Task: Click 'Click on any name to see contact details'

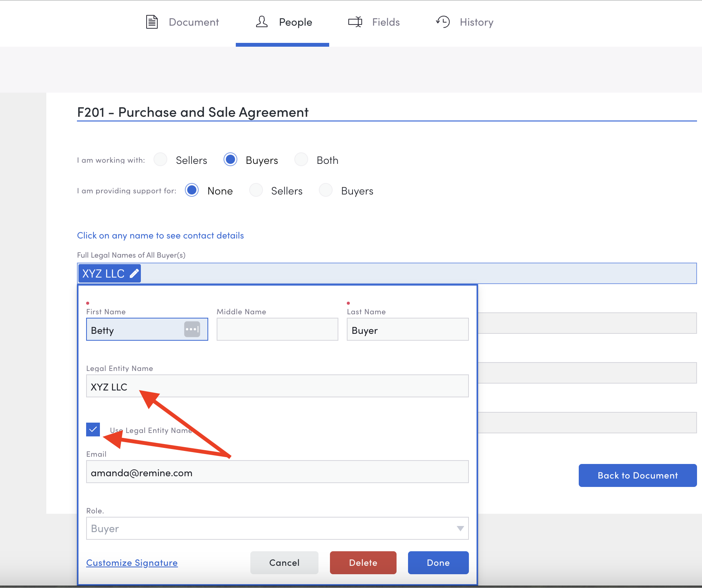Action: click(x=160, y=235)
